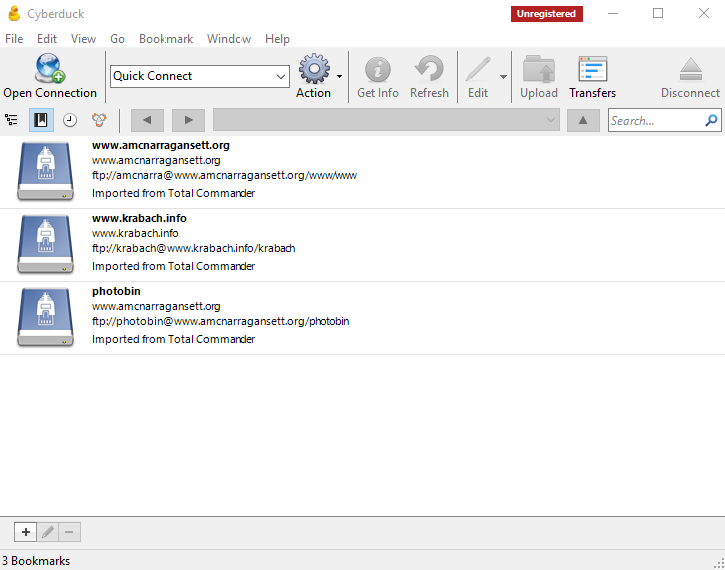Click the Unregistered badge
This screenshot has width=725, height=570.
tap(546, 14)
